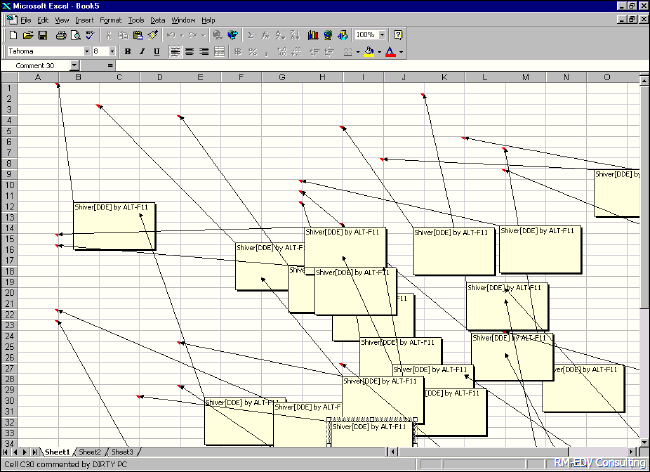Image resolution: width=650 pixels, height=472 pixels.
Task: Click the yellow Fill Color button
Action: tap(370, 51)
